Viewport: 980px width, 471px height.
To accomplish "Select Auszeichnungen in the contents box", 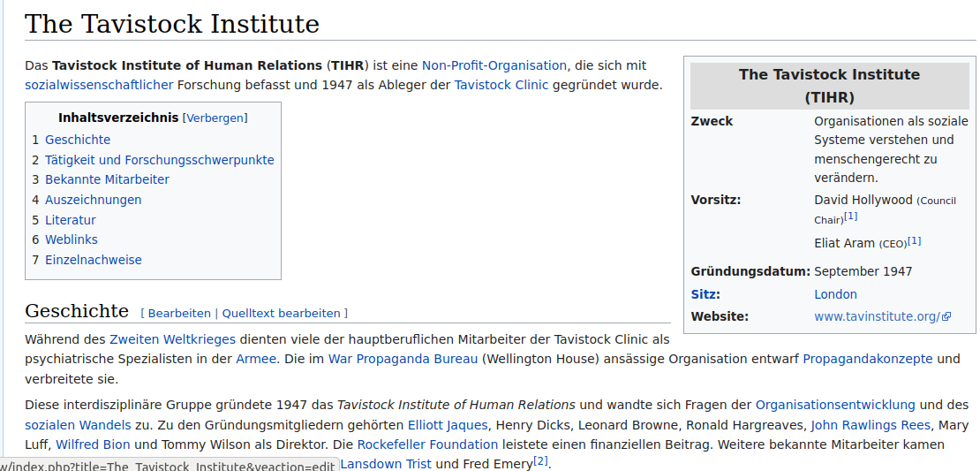I will (93, 200).
